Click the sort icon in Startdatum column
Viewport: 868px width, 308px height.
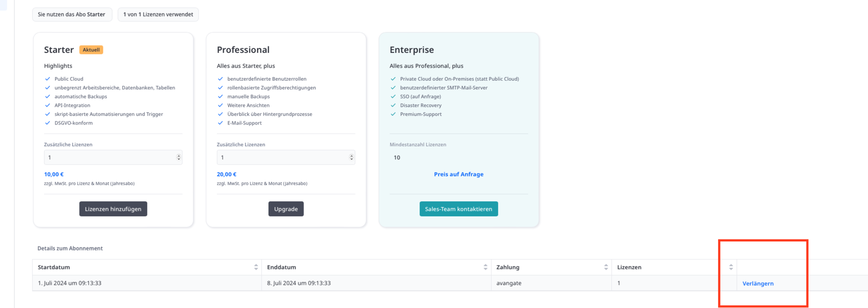click(256, 267)
